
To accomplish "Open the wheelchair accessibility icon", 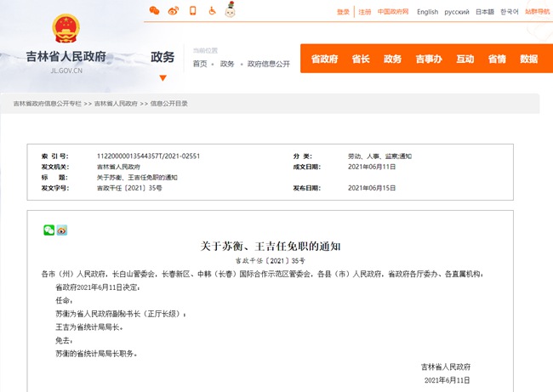I will pos(211,11).
